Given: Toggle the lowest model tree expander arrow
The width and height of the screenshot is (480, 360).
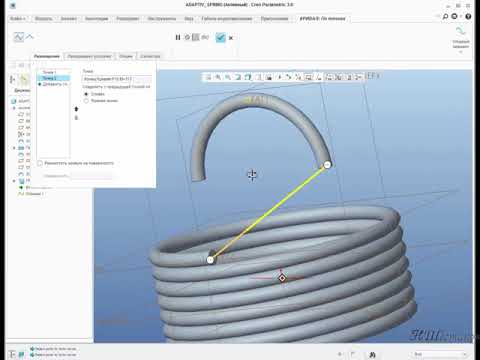Looking at the screenshot, I should [14, 181].
